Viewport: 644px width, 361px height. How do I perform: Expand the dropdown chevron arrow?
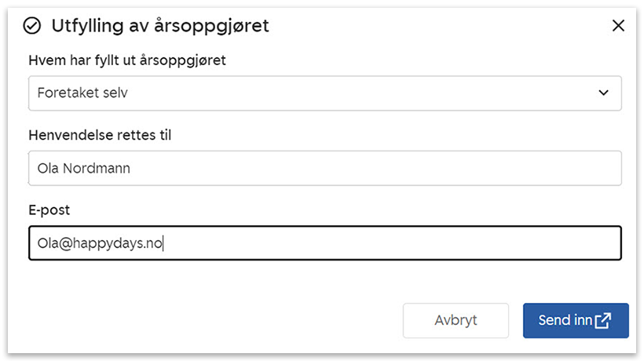click(x=604, y=93)
